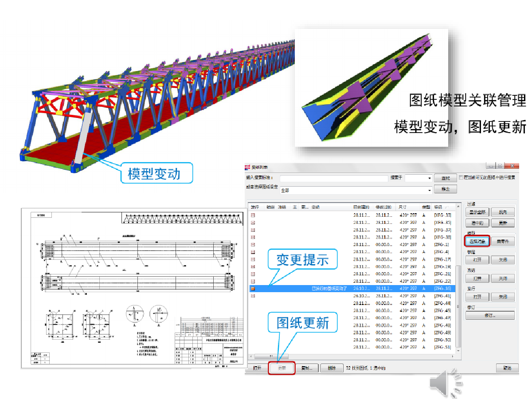
Task: Click the drawing icon of row [ZFG-.41]
Action: pyautogui.click(x=253, y=296)
